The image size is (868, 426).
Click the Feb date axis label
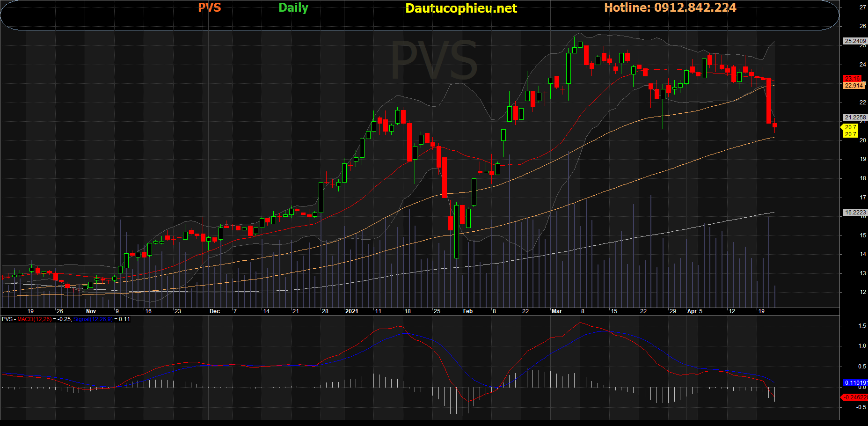(x=468, y=311)
